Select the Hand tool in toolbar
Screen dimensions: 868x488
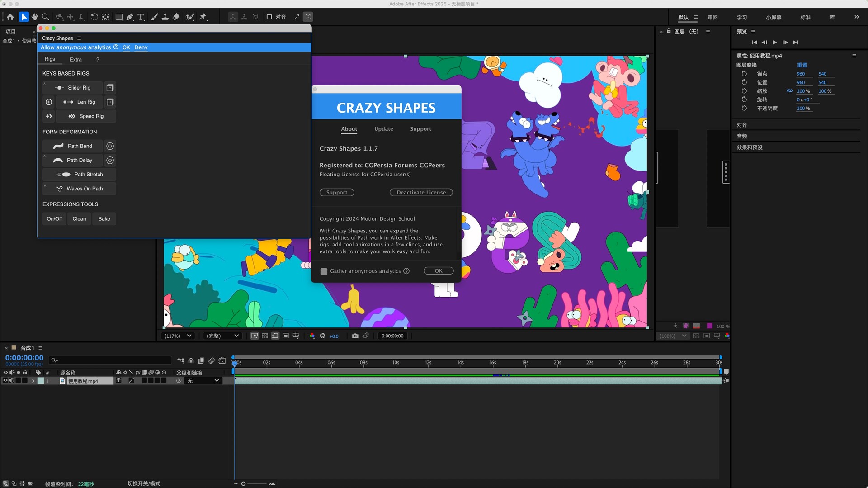click(35, 17)
